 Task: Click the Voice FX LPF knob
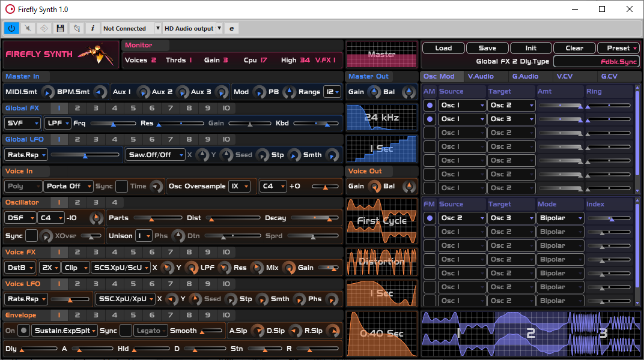tap(224, 268)
